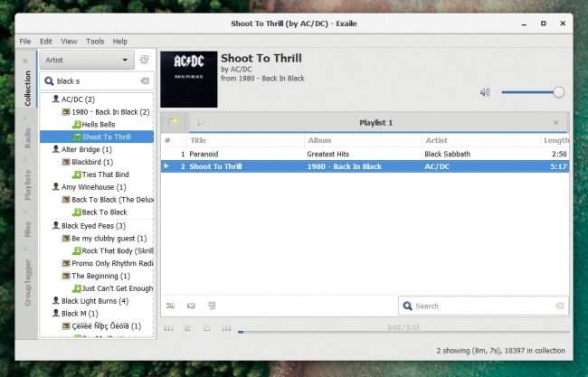
Task: Toggle repeat mode for the playlist
Action: coord(191,306)
